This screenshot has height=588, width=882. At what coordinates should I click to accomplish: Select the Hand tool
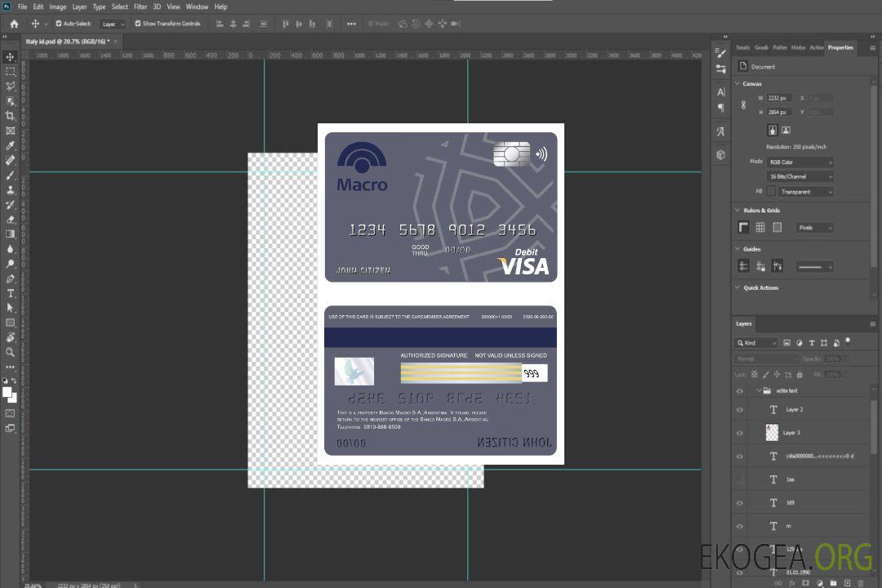(x=10, y=337)
